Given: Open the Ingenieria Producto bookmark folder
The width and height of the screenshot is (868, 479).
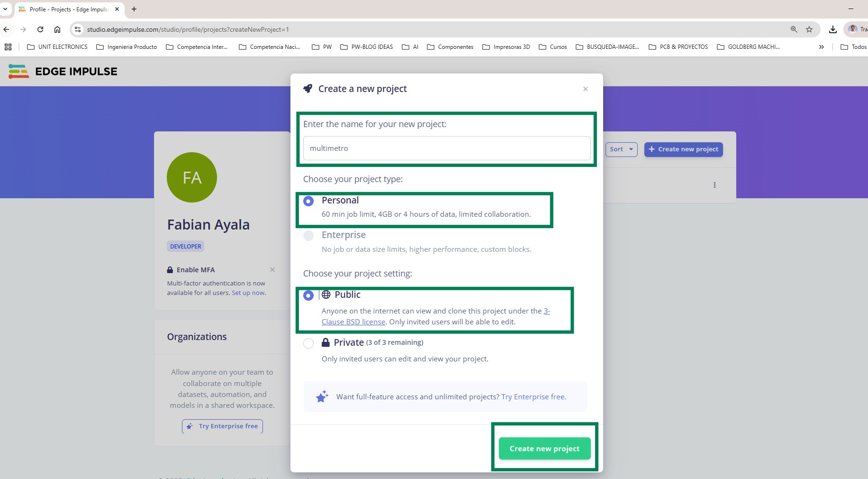Looking at the screenshot, I should 127,47.
